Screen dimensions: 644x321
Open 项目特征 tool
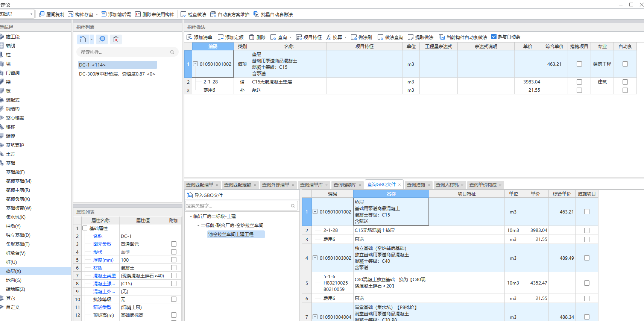[309, 37]
